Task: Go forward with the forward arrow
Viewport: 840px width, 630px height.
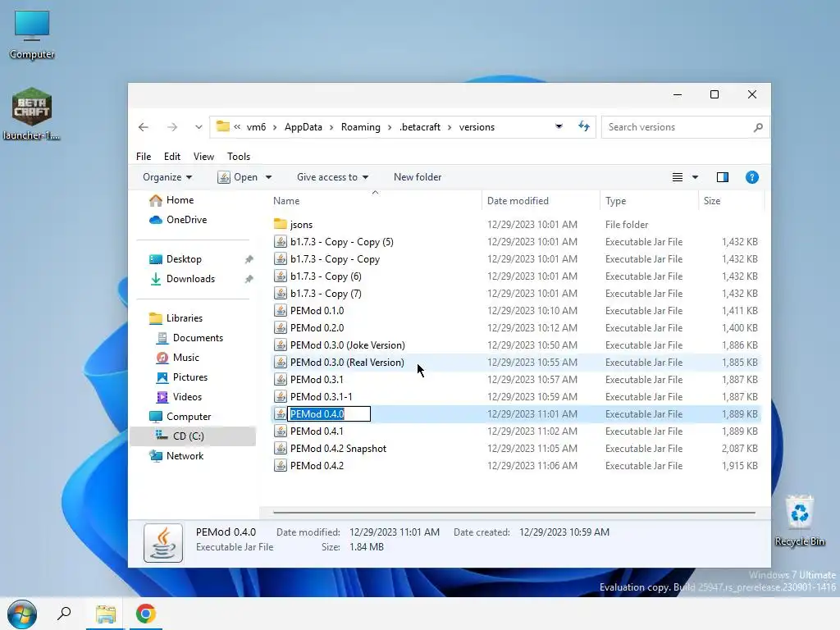Action: (171, 127)
